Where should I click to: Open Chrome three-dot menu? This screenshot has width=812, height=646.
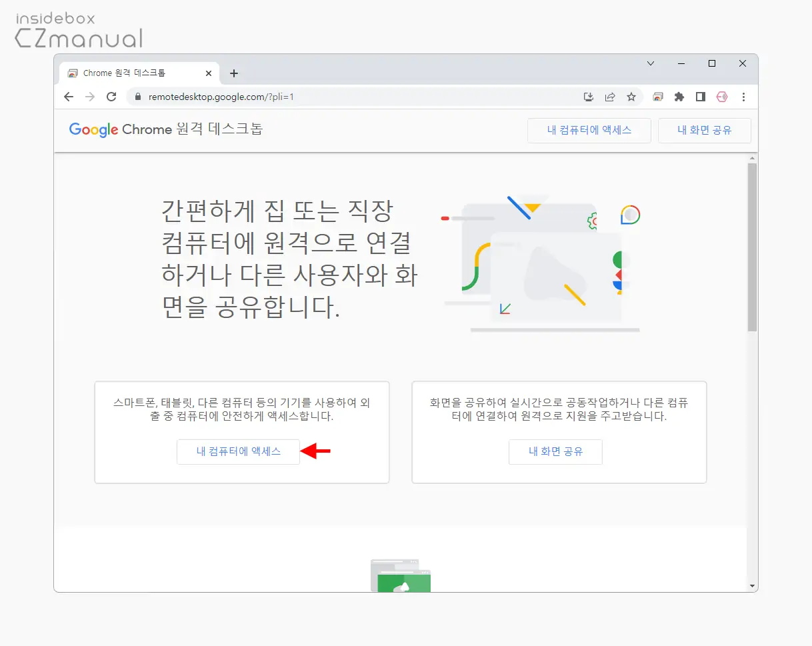(x=743, y=97)
